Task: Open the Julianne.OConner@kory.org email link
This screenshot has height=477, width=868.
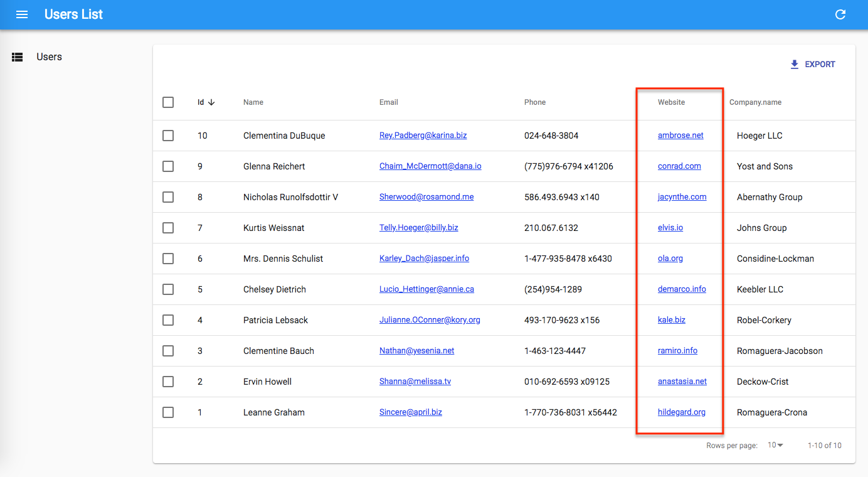Action: click(430, 320)
